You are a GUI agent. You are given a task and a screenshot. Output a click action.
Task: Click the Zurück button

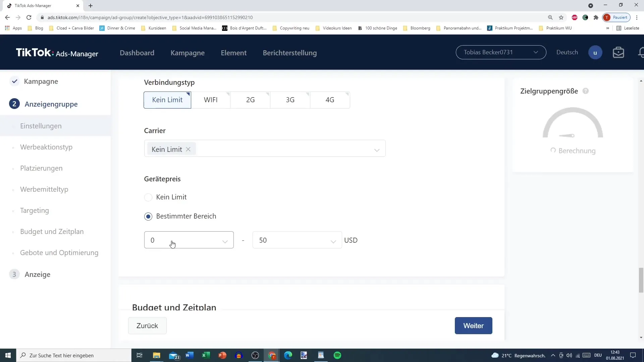click(147, 326)
